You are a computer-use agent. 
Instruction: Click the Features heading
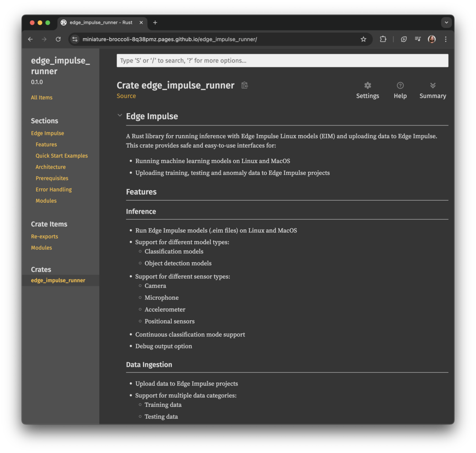click(x=141, y=192)
